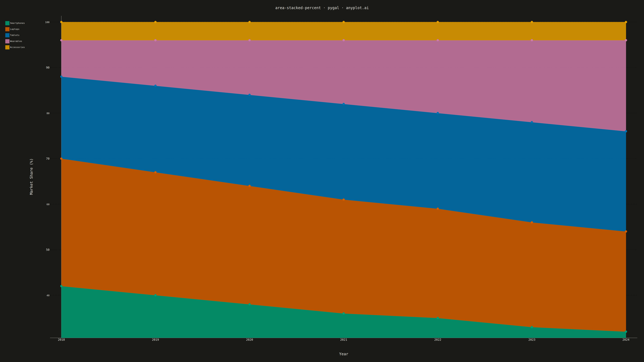Toggle the Wearables legend label
Screen dimensions: 644x362
[16, 41]
